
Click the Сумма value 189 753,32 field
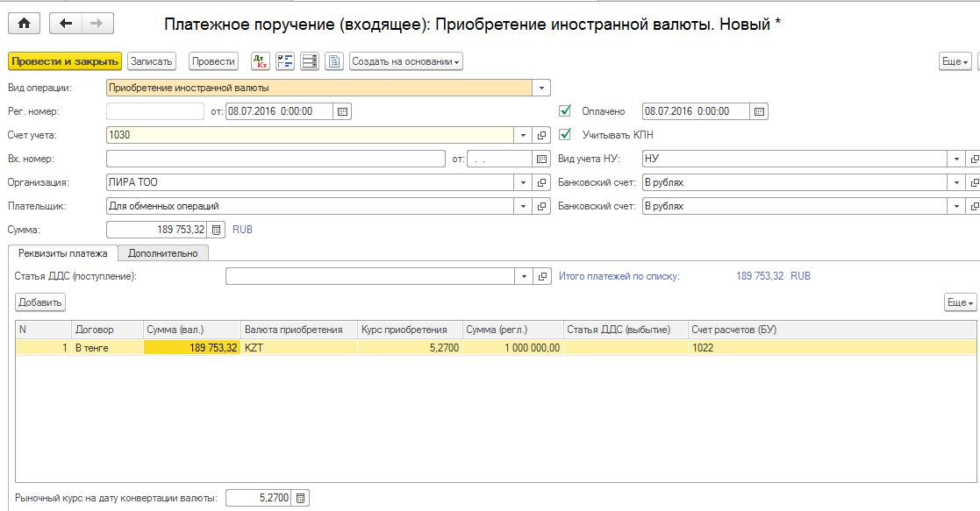(157, 230)
